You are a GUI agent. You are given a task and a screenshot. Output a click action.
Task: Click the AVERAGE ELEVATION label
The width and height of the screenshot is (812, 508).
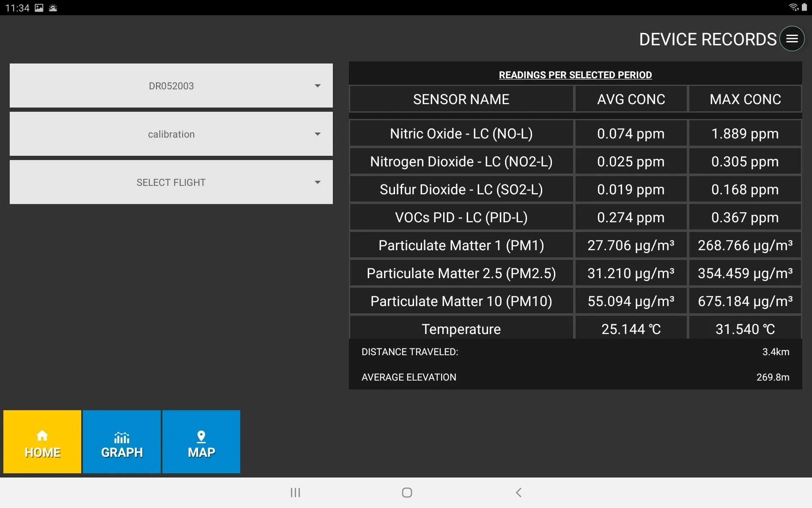point(409,377)
